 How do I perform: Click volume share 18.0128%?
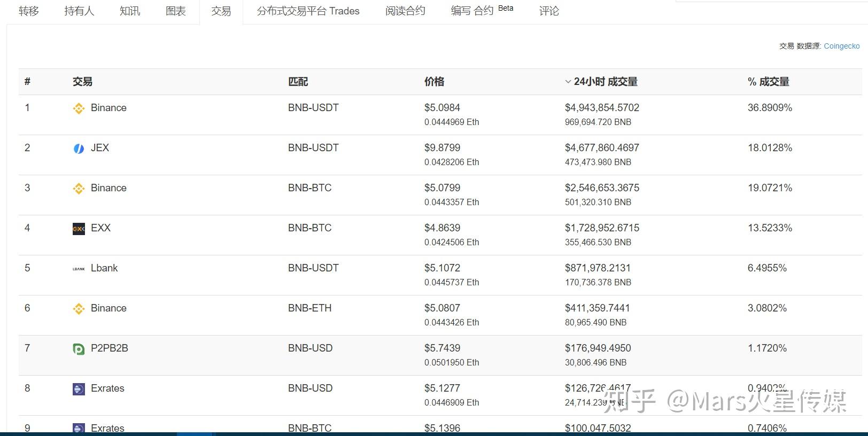(770, 148)
